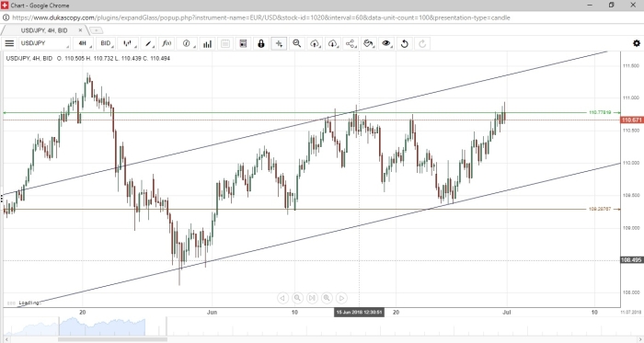Viewport: 644px width, 343px height.
Task: Open chart settings gear icon
Action: pos(637,43)
